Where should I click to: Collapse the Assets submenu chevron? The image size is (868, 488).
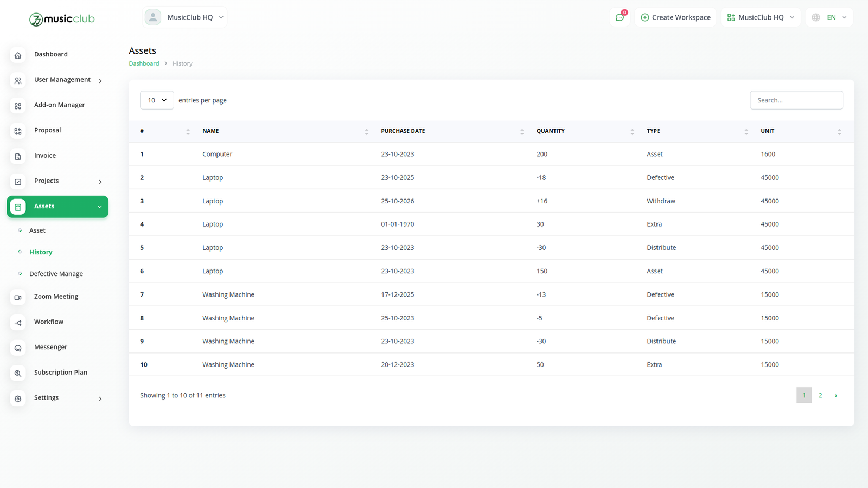coord(100,207)
